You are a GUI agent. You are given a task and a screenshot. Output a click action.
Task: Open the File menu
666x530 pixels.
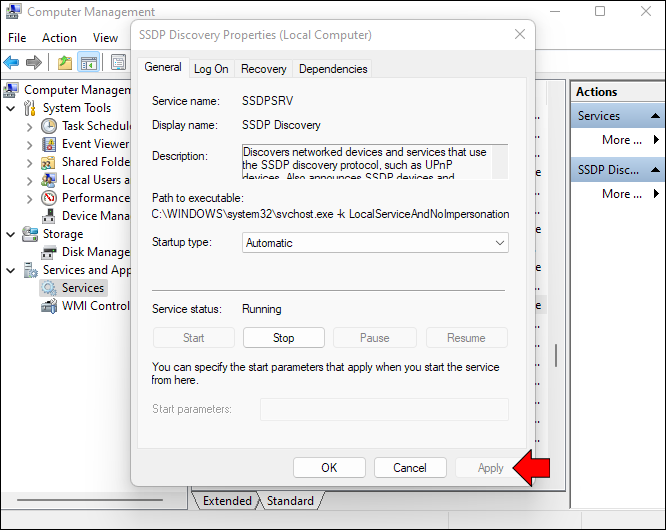pyautogui.click(x=17, y=38)
